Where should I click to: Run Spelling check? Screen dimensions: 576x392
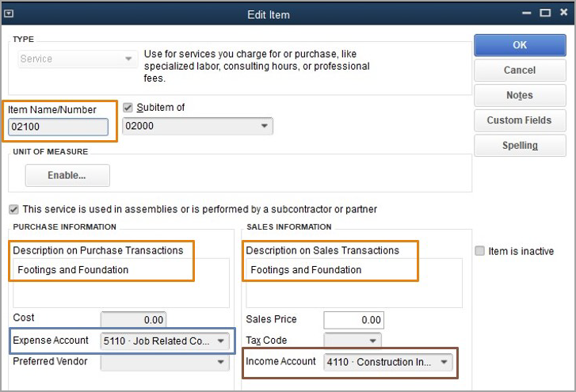click(x=520, y=146)
